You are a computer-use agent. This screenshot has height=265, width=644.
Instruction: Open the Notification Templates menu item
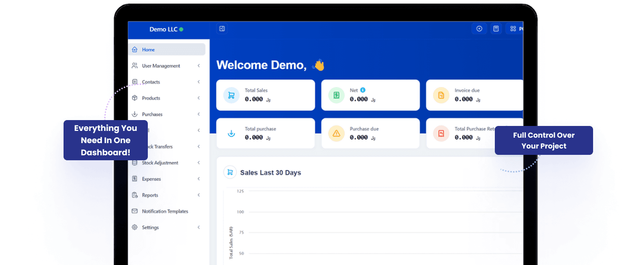click(x=166, y=211)
